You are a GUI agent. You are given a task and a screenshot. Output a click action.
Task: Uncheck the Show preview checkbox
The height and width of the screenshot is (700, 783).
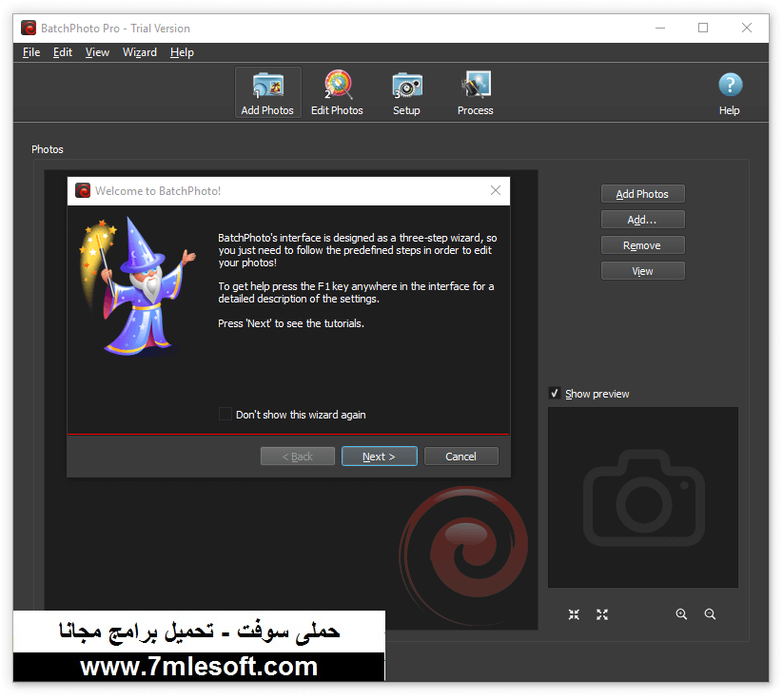click(555, 393)
